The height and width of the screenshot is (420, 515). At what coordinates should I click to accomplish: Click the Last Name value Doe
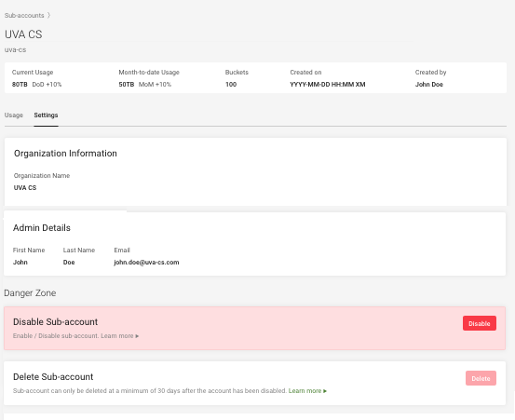point(69,263)
